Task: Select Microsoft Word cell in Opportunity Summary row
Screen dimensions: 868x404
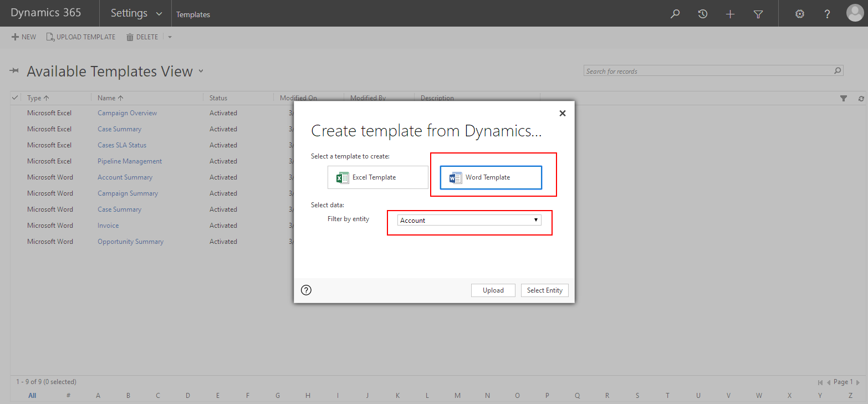Action: pyautogui.click(x=50, y=242)
